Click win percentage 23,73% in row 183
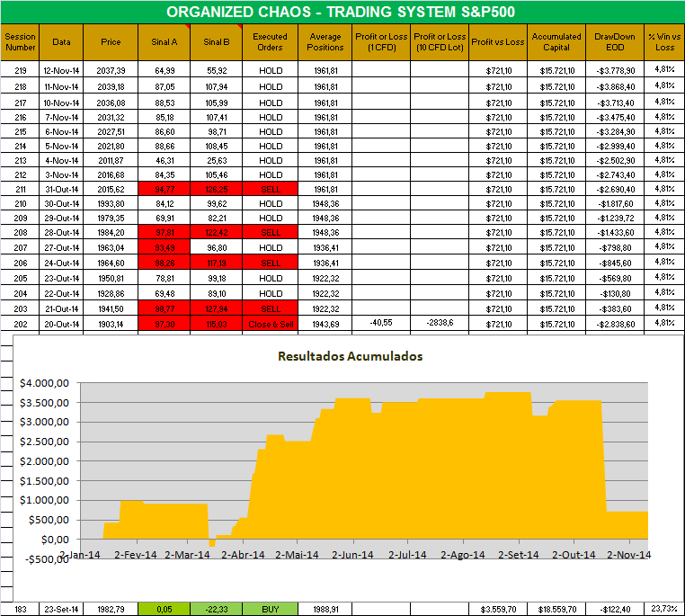The image size is (685, 616). tap(664, 608)
